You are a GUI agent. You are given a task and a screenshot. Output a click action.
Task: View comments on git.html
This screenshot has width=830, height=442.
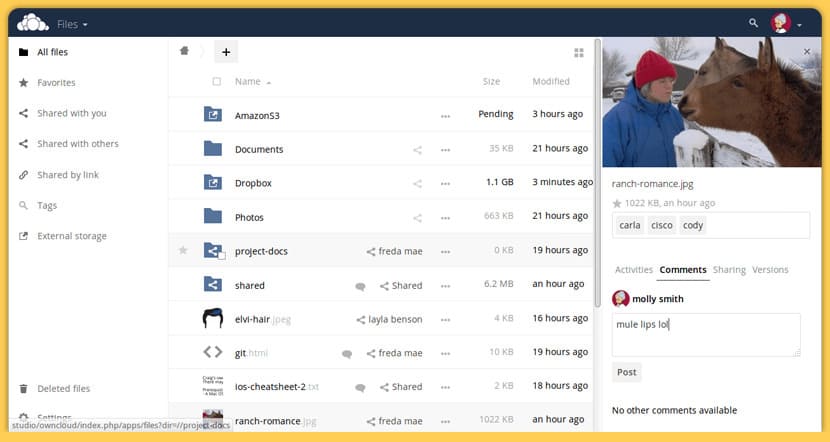pos(347,354)
